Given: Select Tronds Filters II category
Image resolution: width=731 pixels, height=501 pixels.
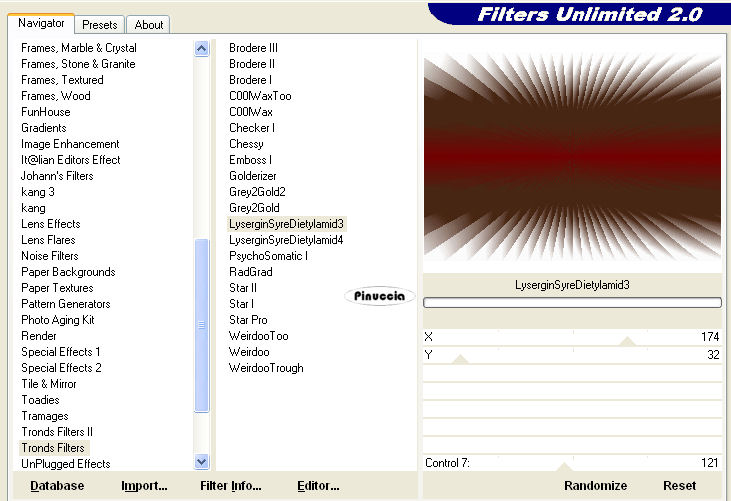Looking at the screenshot, I should (x=57, y=432).
